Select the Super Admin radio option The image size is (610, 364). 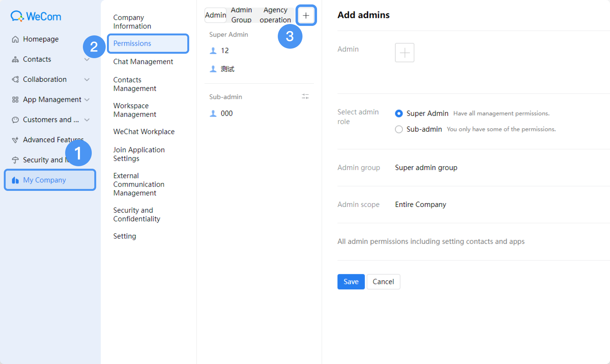coord(399,113)
